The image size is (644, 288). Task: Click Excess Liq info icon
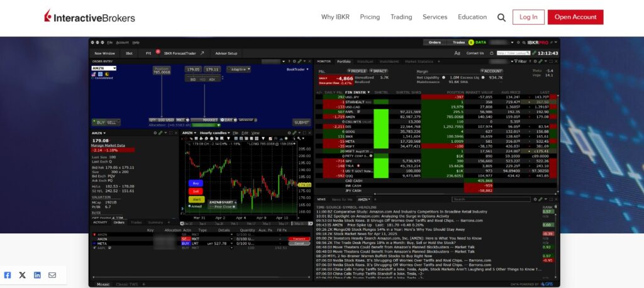[482, 77]
